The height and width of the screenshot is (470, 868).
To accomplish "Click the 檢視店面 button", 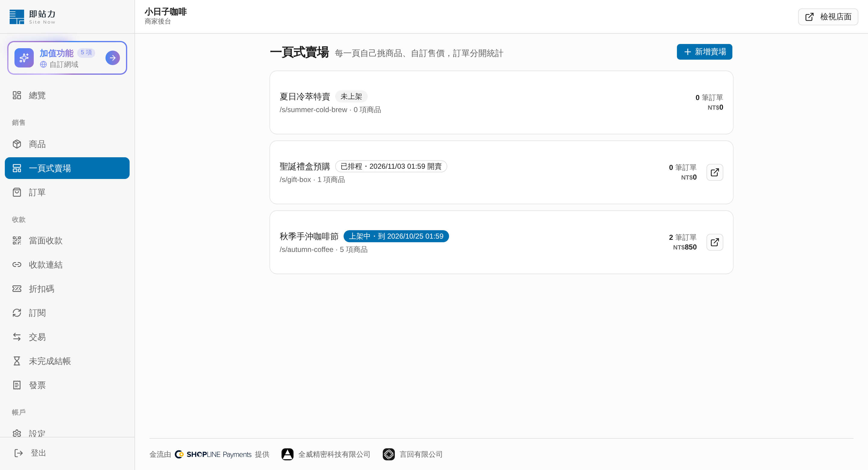I will (x=828, y=17).
